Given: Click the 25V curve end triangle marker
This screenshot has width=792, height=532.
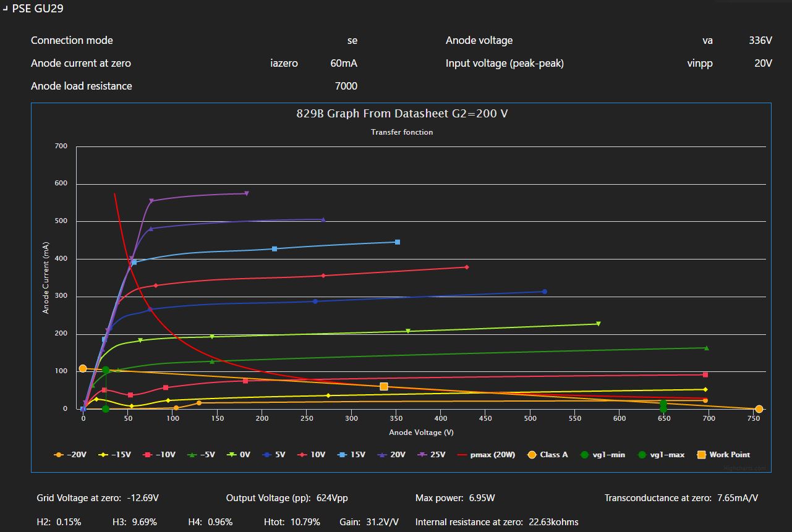Looking at the screenshot, I should point(247,193).
